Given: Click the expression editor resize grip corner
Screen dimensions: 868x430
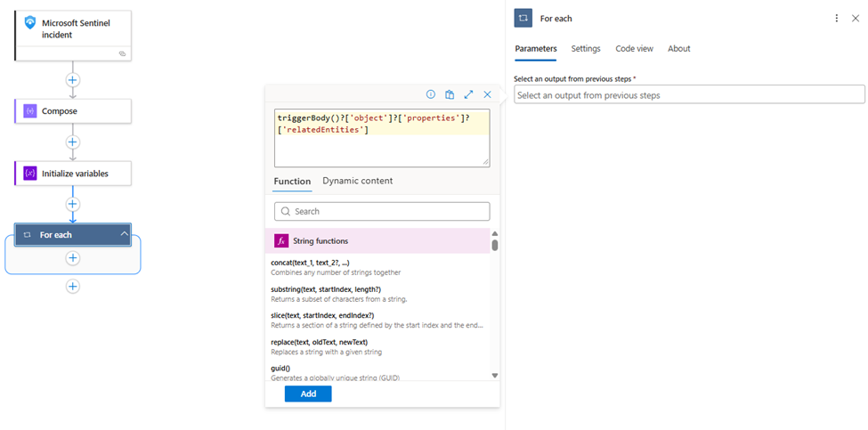Looking at the screenshot, I should [485, 163].
